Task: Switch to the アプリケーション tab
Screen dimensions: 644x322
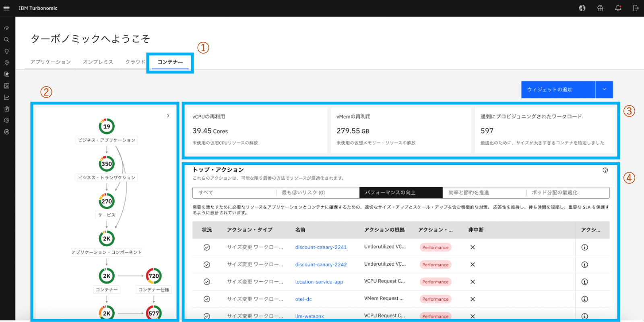Action: tap(50, 62)
